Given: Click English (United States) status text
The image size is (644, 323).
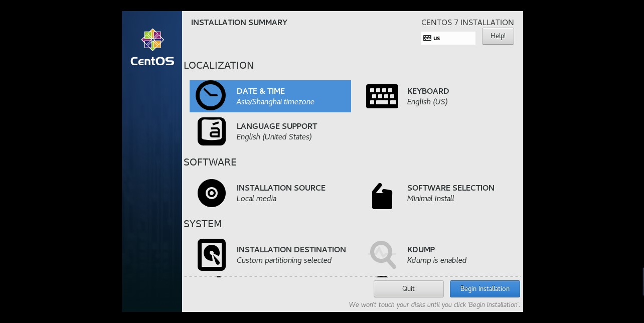Looking at the screenshot, I should click(x=274, y=137).
